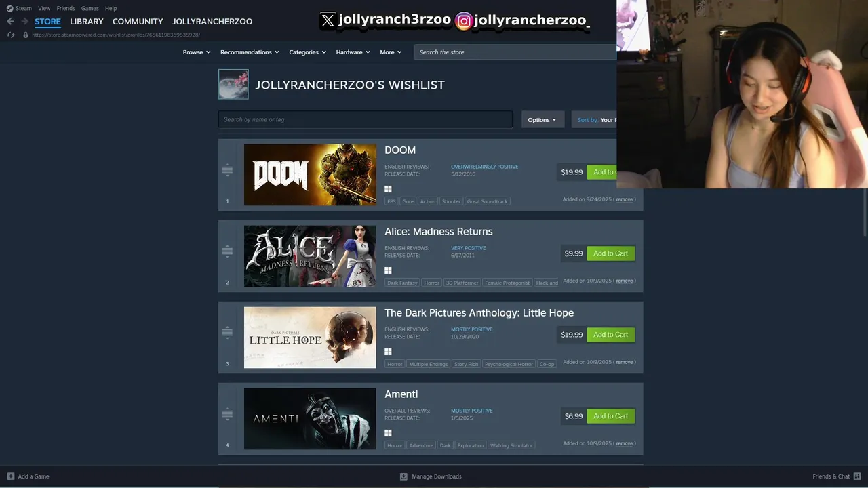Switch to the STORE tab
This screenshot has width=868, height=488.
[47, 22]
